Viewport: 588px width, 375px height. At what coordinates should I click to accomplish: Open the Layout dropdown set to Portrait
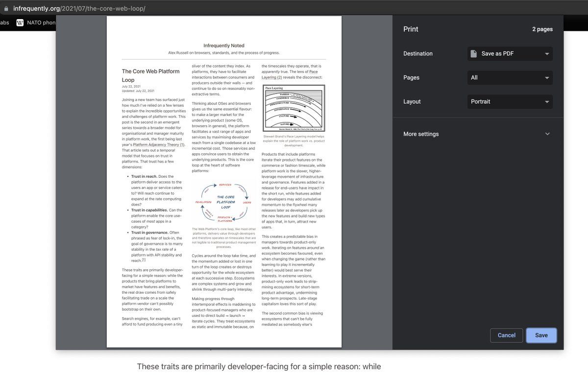click(510, 102)
